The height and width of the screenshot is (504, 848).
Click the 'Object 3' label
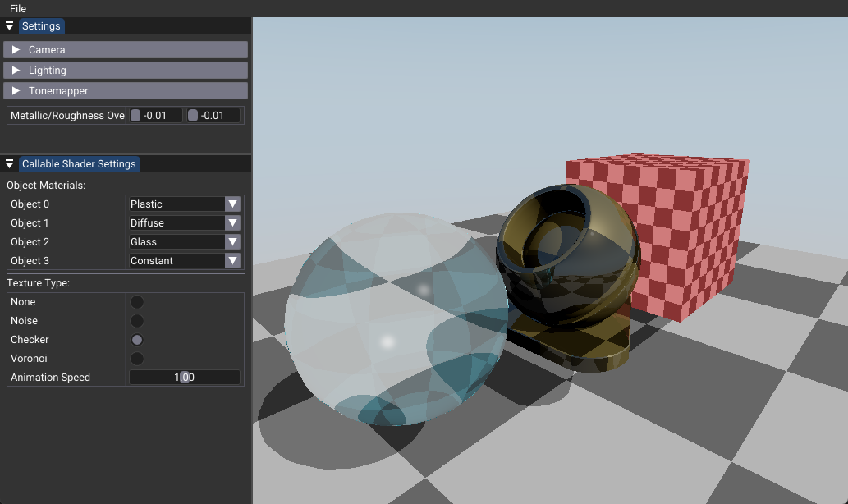pos(30,261)
